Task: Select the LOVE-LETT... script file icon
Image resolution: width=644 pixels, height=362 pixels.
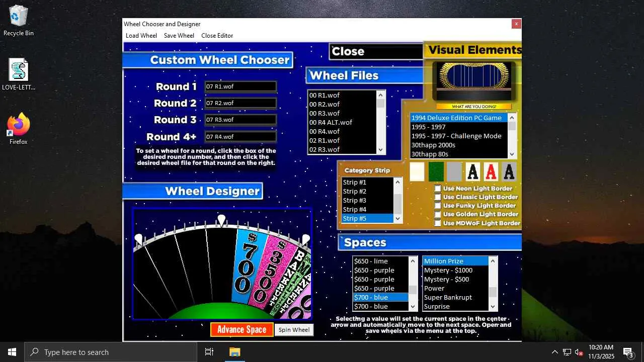Action: [x=19, y=75]
